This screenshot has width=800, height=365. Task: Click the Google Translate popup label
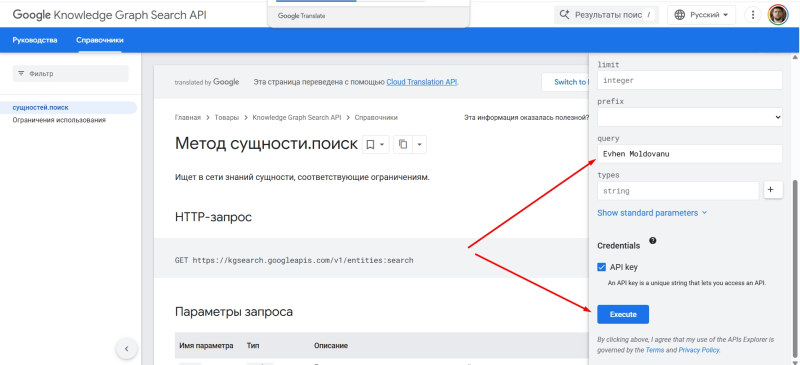(302, 16)
